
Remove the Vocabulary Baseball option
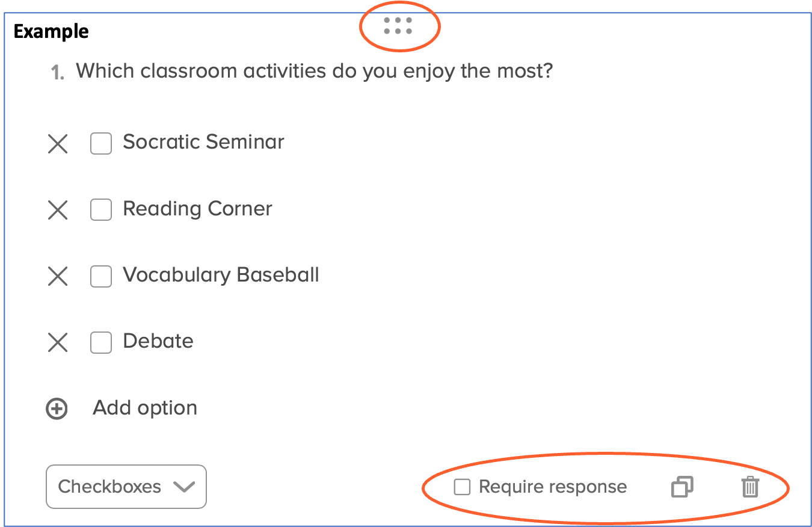click(x=58, y=276)
